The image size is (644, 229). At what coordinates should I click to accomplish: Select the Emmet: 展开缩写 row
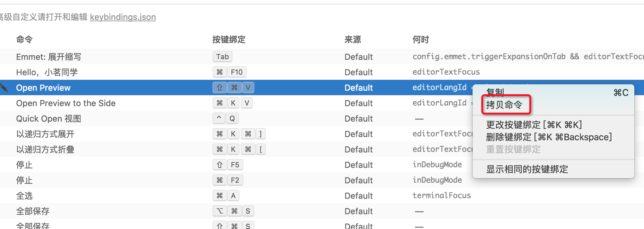pos(322,57)
